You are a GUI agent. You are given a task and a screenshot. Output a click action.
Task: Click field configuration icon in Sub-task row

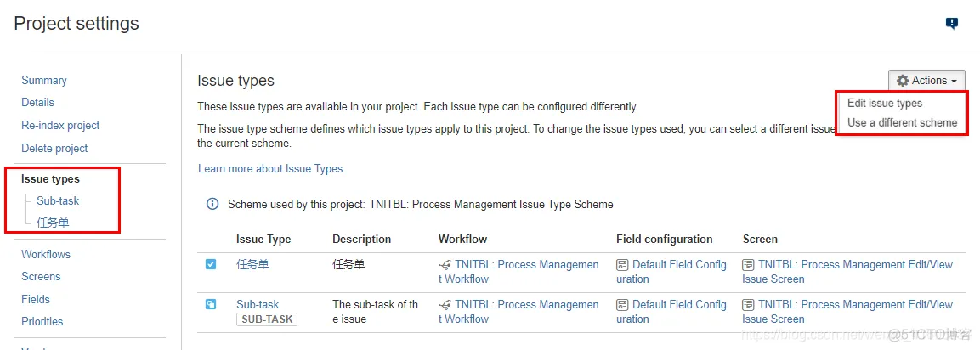pyautogui.click(x=622, y=305)
